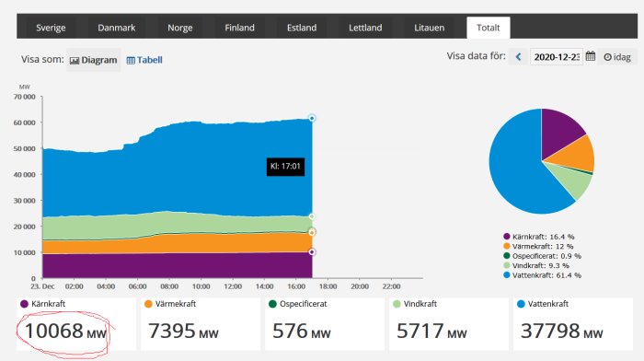The height and width of the screenshot is (361, 644).
Task: Click the Vattenkraft card blue dot
Action: 521,304
